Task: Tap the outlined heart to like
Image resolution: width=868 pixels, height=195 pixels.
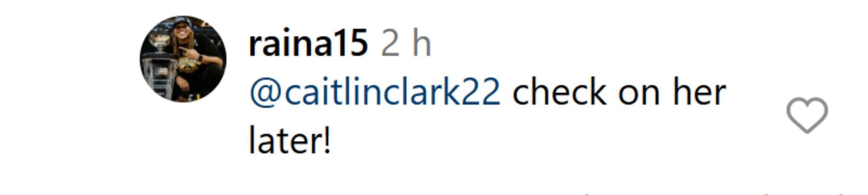Action: [x=807, y=115]
